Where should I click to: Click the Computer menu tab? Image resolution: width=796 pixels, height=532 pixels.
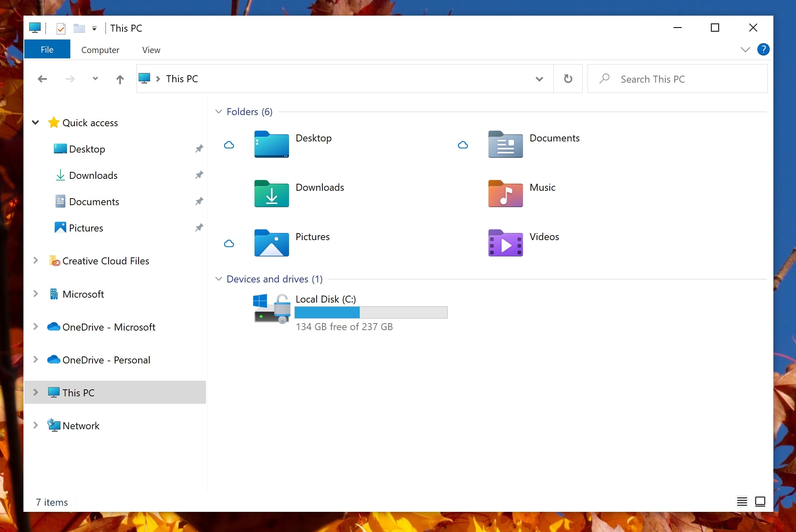[x=101, y=49]
